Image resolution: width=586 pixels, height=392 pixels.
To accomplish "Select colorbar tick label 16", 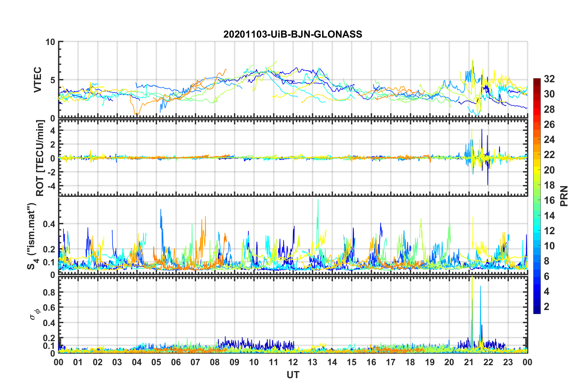I will pyautogui.click(x=549, y=200).
